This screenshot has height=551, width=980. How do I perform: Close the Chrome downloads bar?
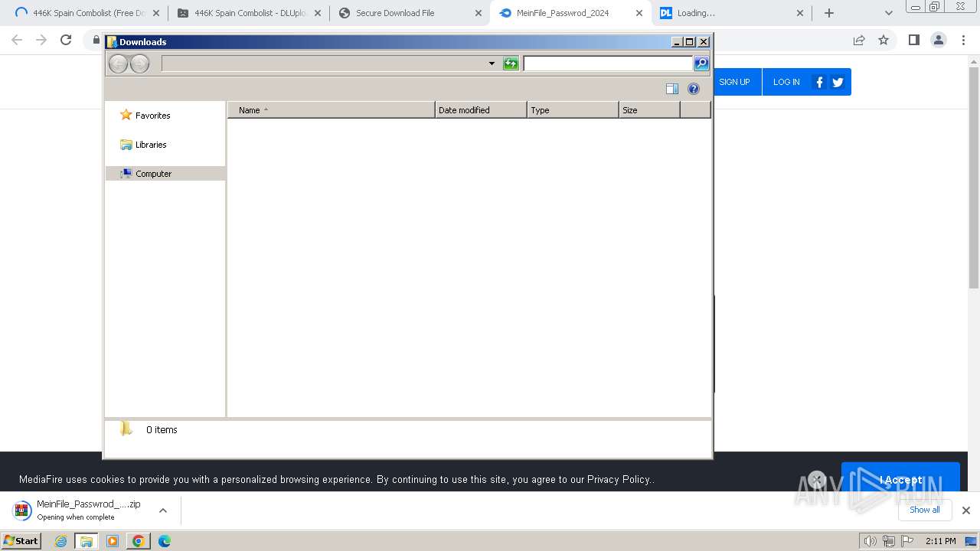[x=965, y=510]
